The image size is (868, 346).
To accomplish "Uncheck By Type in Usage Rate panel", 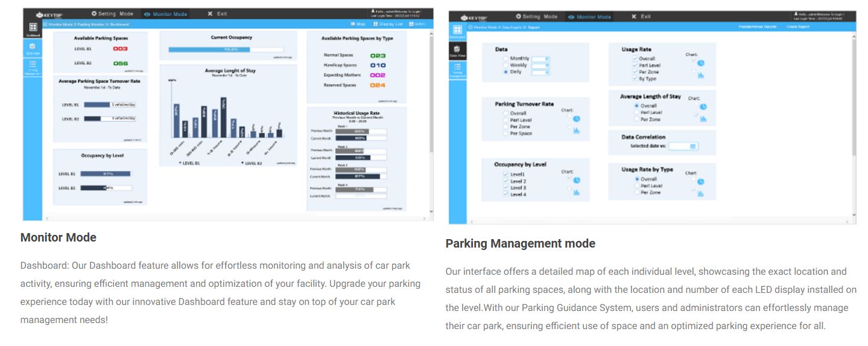I will coord(635,79).
